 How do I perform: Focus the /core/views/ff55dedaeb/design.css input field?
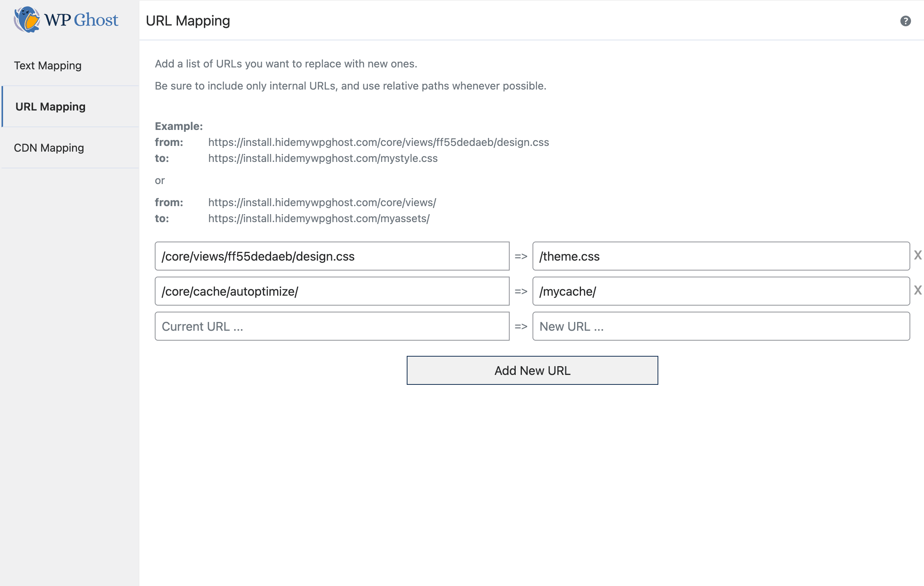(x=332, y=256)
